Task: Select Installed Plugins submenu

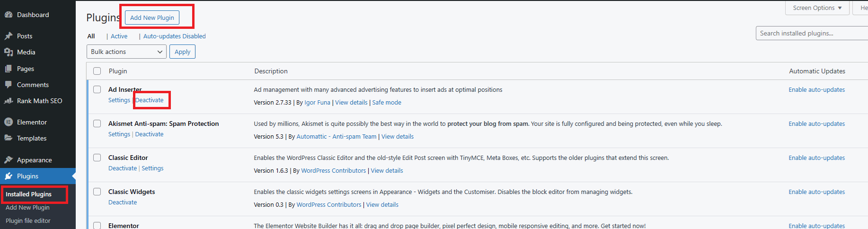Action: click(28, 194)
